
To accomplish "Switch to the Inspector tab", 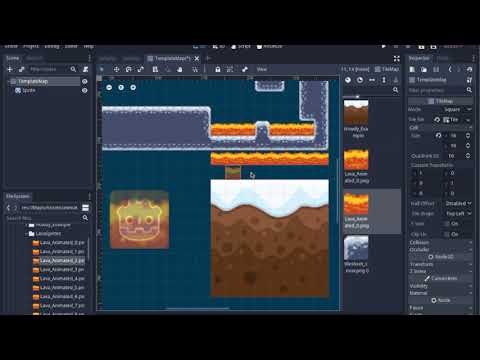I will pos(419,58).
